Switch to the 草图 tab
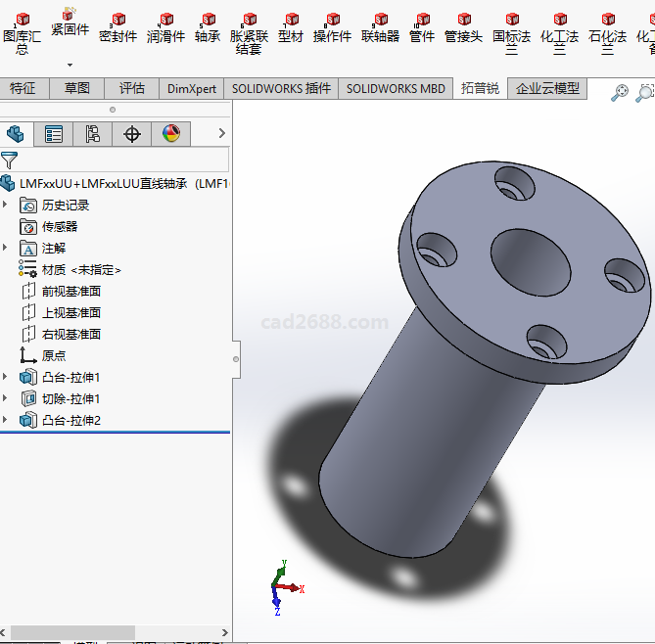 point(77,88)
